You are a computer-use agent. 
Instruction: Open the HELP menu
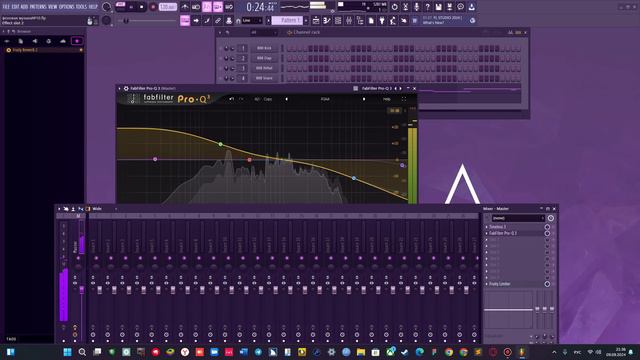93,7
